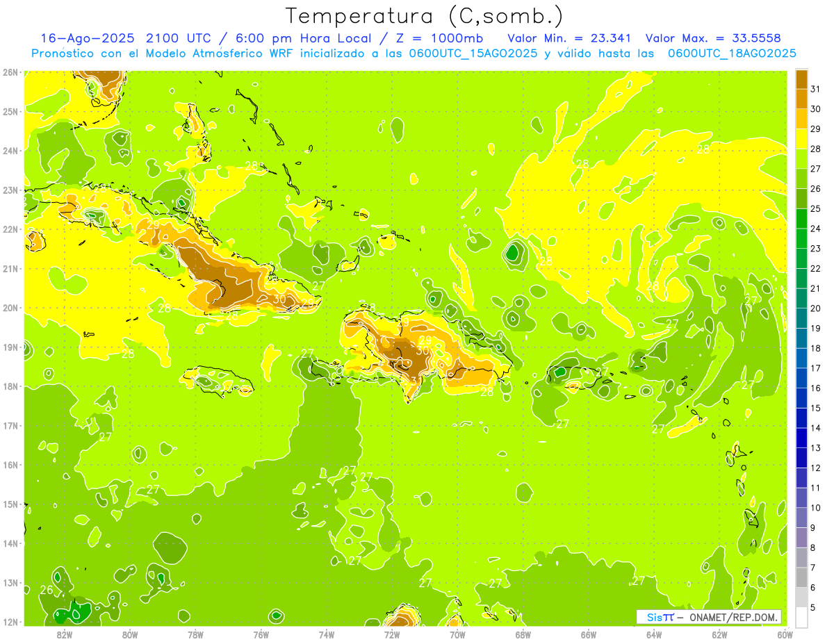Click the '23N' latitude label
834x644 pixels.
click(x=10, y=190)
